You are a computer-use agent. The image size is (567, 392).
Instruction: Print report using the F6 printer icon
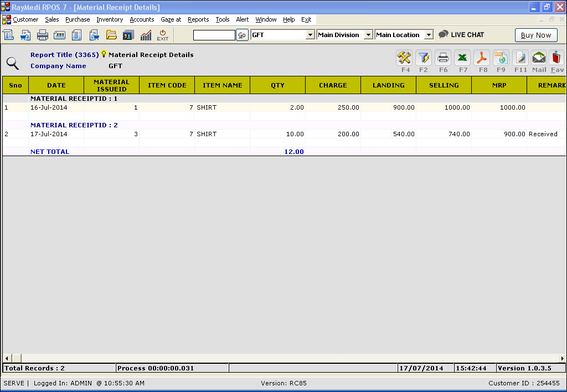[443, 58]
